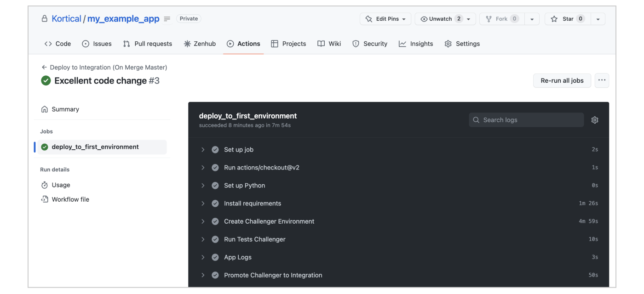Click the back arrow beside Deploy to Integration
Image resolution: width=644 pixels, height=294 pixels.
pyautogui.click(x=44, y=67)
